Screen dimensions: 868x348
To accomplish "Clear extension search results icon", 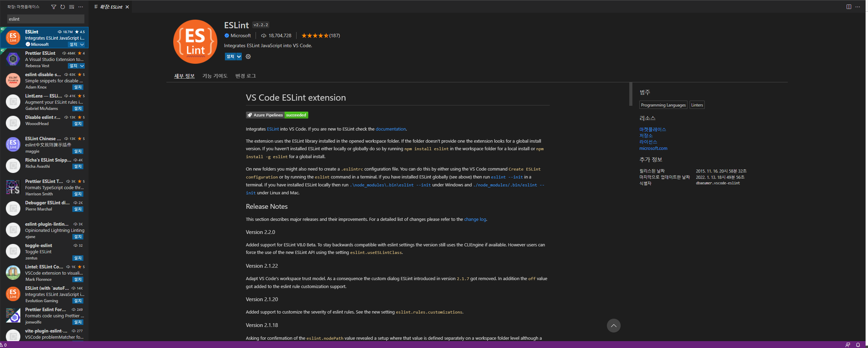I will pos(72,7).
